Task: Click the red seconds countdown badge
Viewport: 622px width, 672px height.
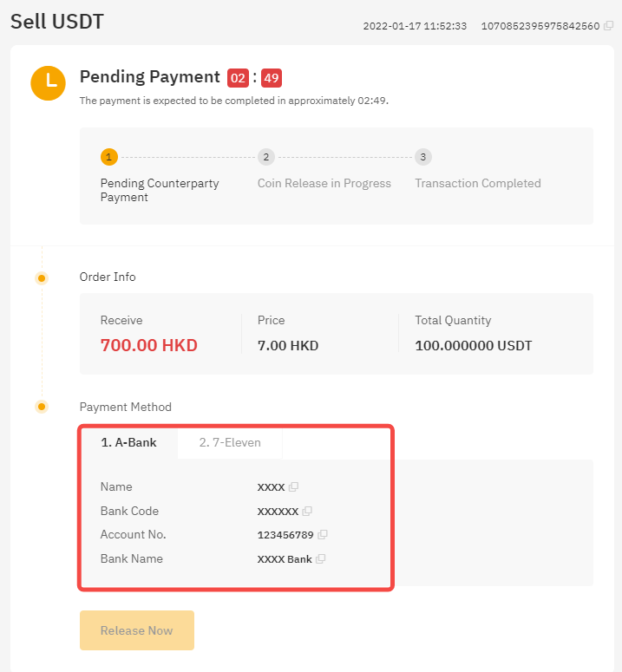Action: click(x=272, y=78)
